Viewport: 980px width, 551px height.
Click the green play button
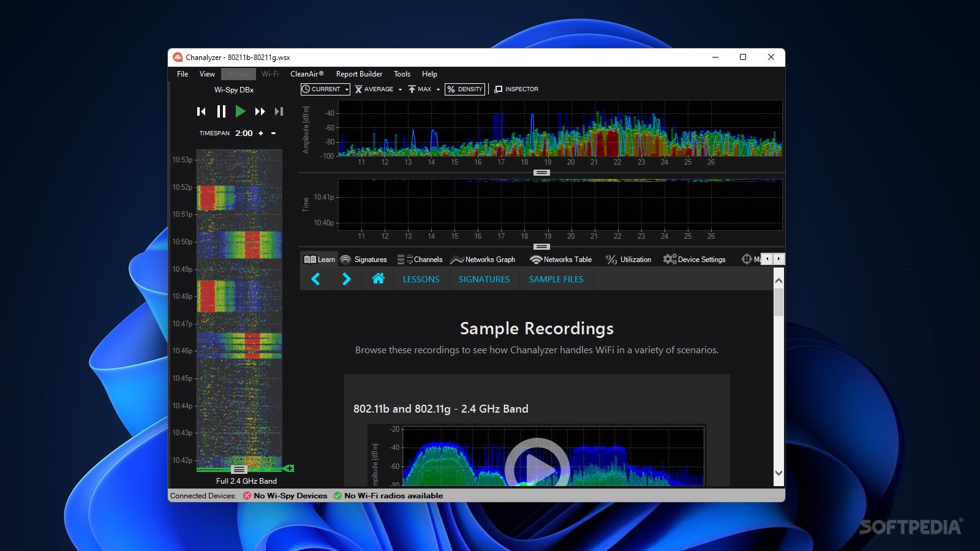(240, 111)
